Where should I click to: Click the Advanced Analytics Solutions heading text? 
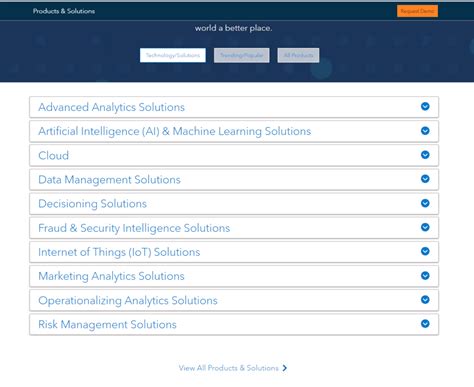click(111, 107)
